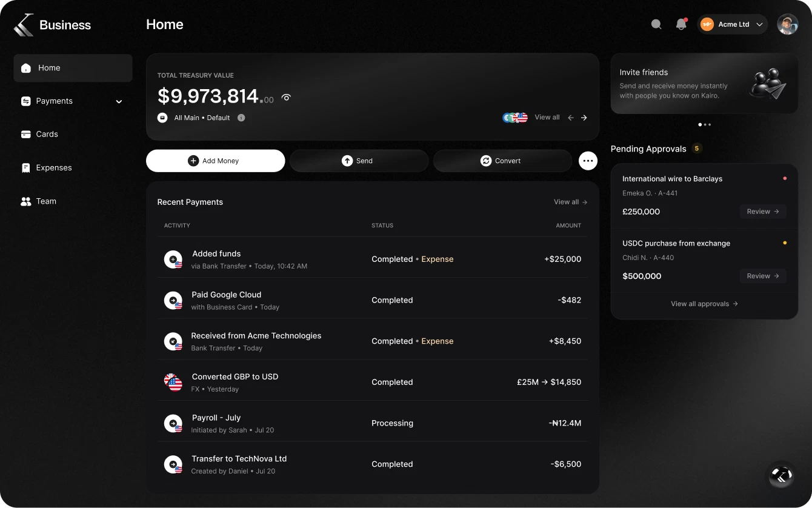Click the currency flags cluster
Screen dimensions: 812x508
point(515,118)
